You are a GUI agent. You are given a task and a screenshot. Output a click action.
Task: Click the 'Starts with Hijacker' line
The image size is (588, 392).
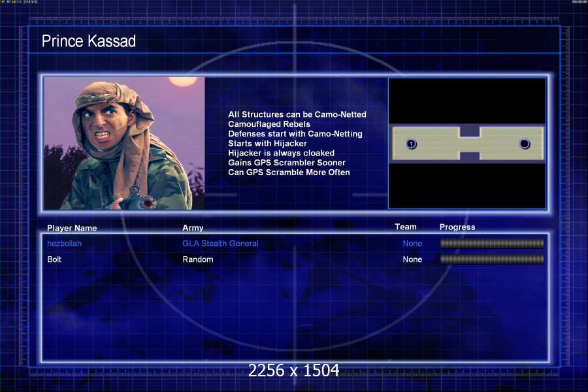point(267,143)
